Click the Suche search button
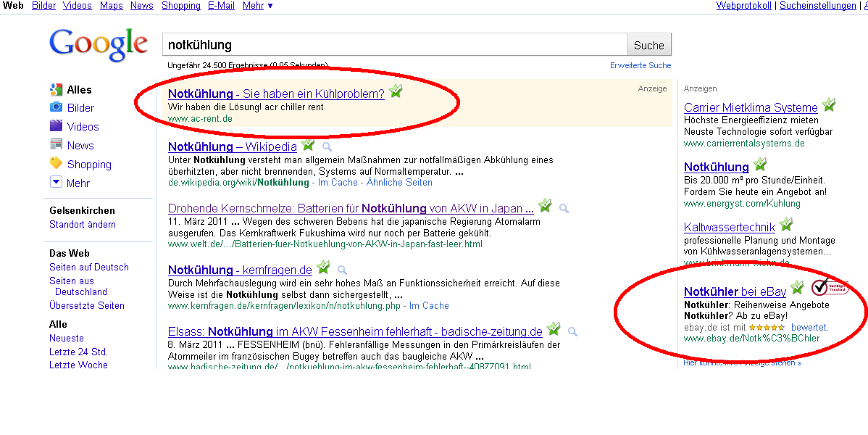 648,45
